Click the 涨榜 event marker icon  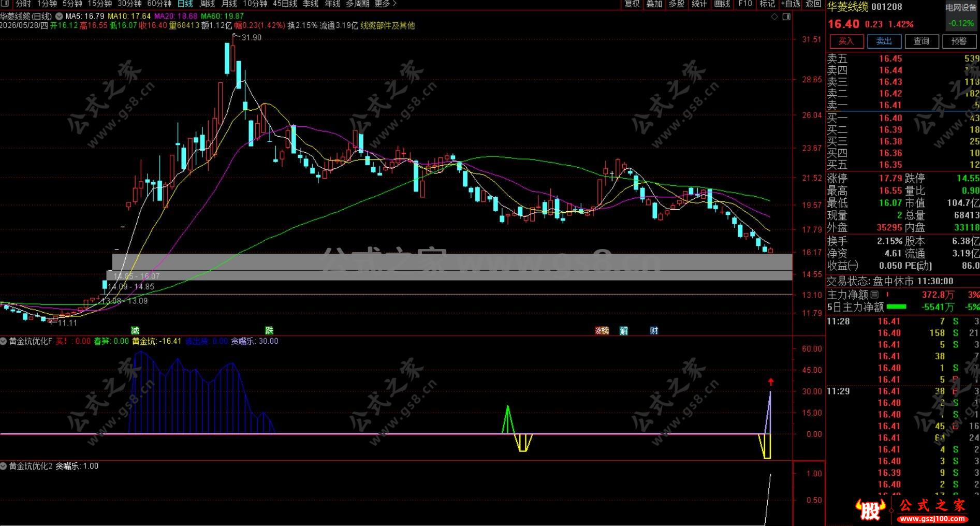coord(602,331)
